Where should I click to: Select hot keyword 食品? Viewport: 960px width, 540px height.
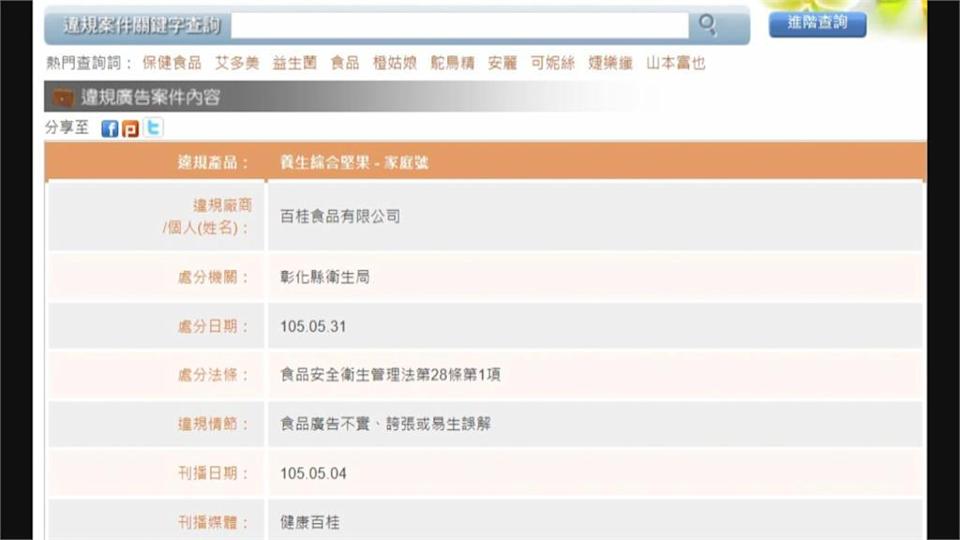(345, 63)
